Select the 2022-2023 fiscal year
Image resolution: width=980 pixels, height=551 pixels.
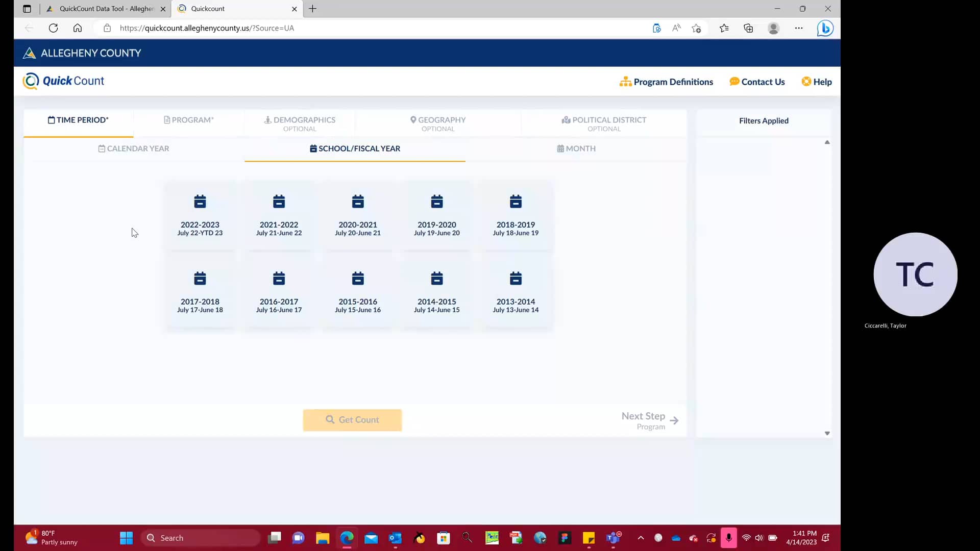click(x=200, y=214)
